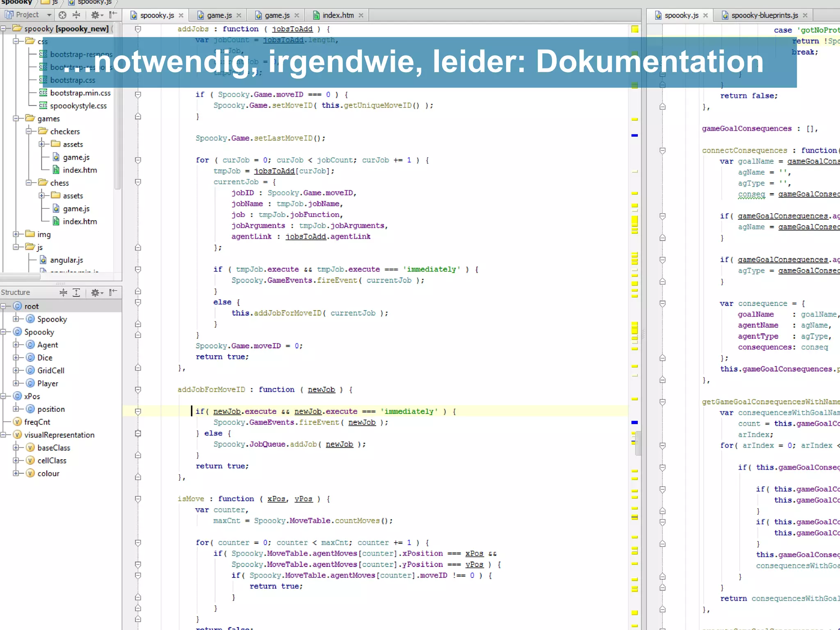Viewport: 840px width, 630px height.
Task: Select root node in Structure panel
Action: coord(31,306)
